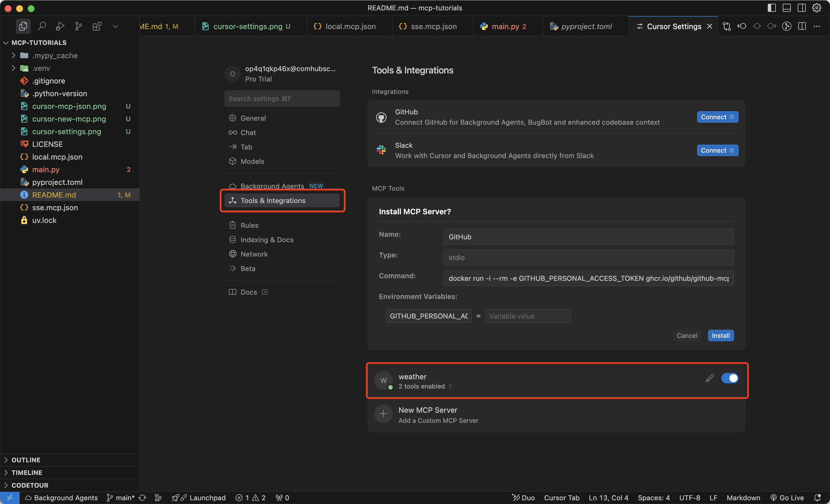Toggle the primary sidebar layout icon
830x504 pixels.
point(772,8)
